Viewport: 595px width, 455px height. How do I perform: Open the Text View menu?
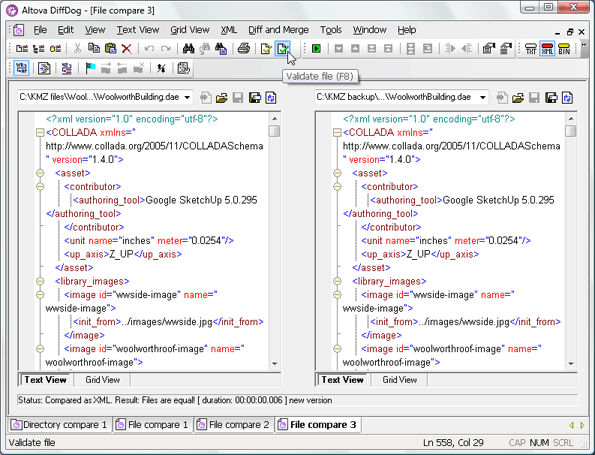138,30
